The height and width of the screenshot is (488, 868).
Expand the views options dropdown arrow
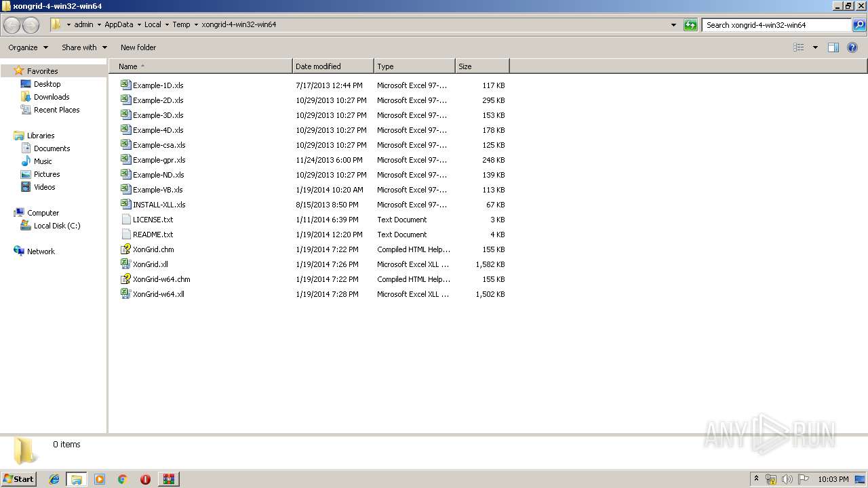coord(815,47)
